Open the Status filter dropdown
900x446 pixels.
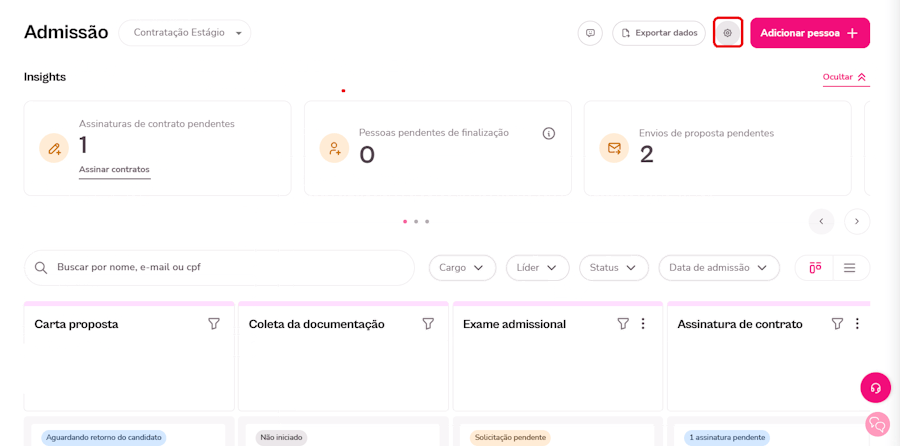[x=614, y=267]
